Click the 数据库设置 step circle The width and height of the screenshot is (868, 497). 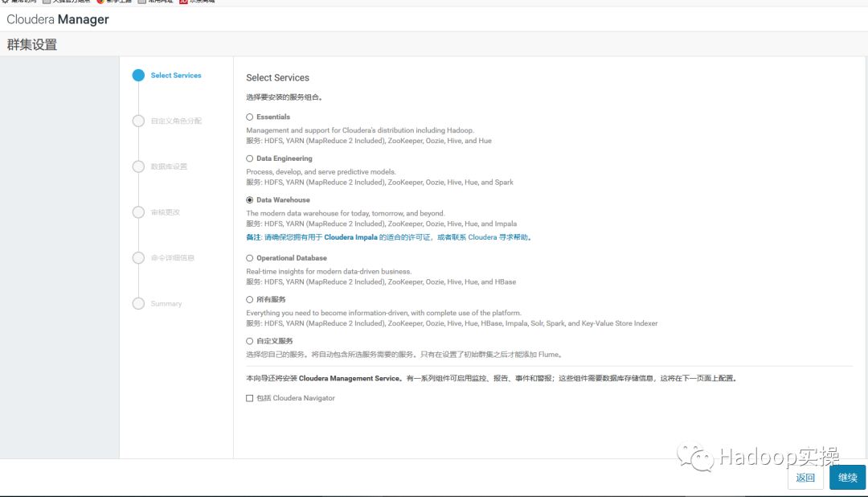click(x=138, y=166)
